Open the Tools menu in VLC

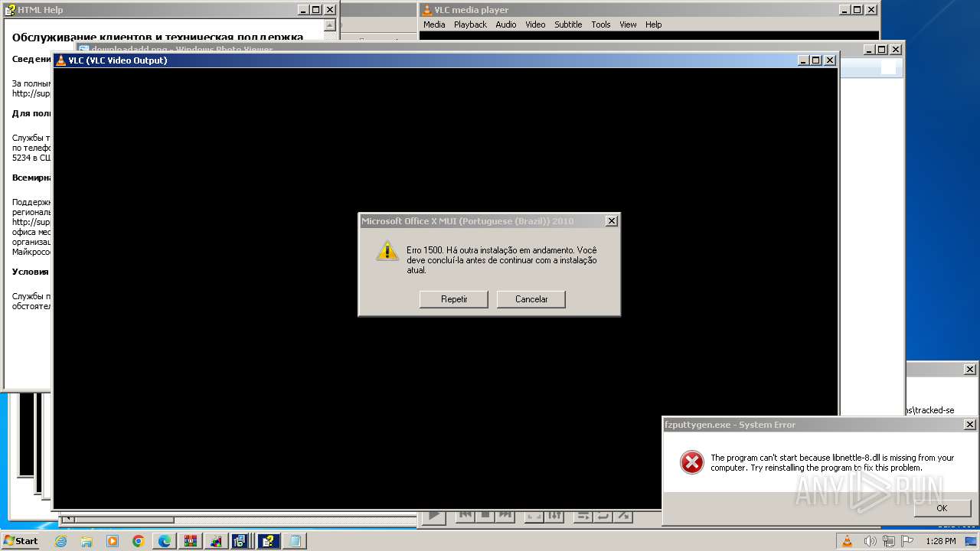[x=601, y=24]
